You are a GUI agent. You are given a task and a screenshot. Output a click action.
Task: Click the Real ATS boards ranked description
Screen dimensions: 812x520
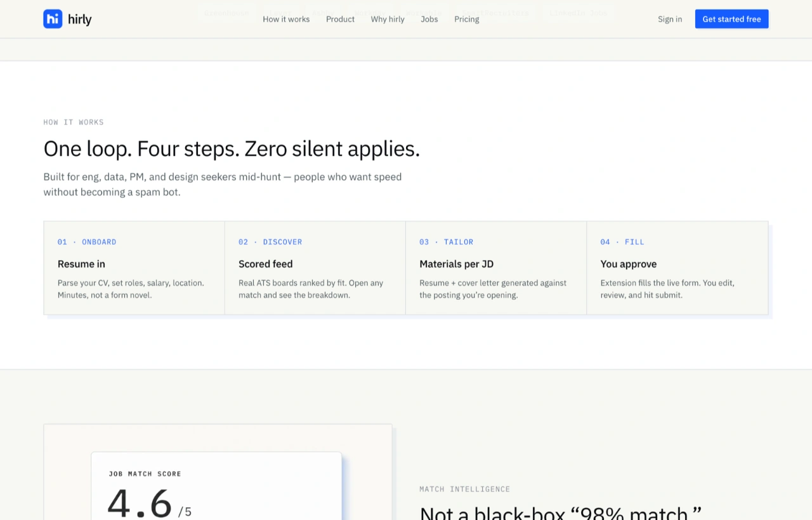[x=311, y=289]
